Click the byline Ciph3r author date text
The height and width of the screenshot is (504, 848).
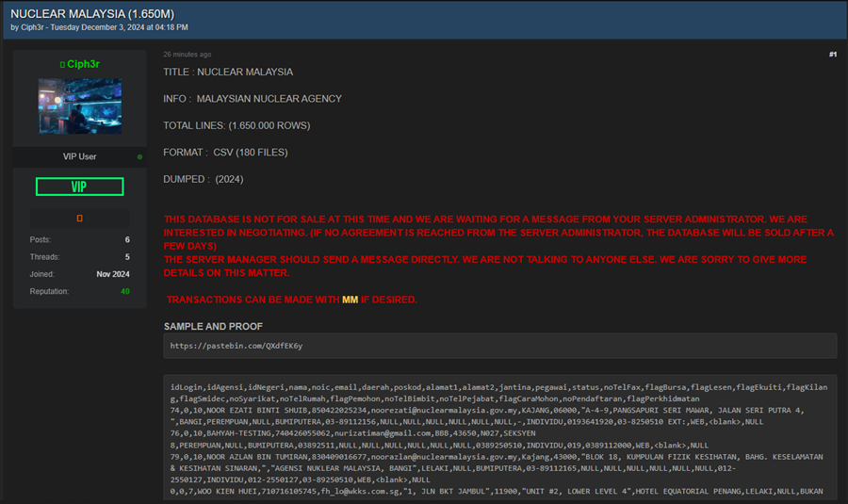tap(100, 27)
